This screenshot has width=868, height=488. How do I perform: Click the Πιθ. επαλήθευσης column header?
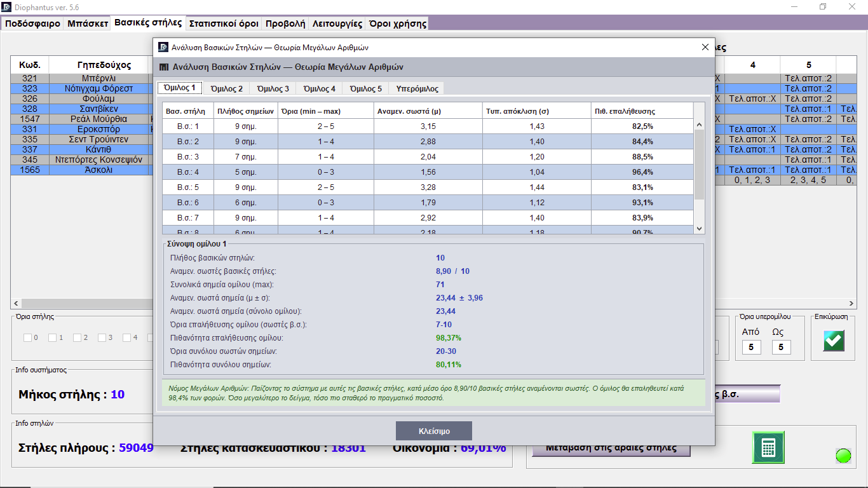642,111
